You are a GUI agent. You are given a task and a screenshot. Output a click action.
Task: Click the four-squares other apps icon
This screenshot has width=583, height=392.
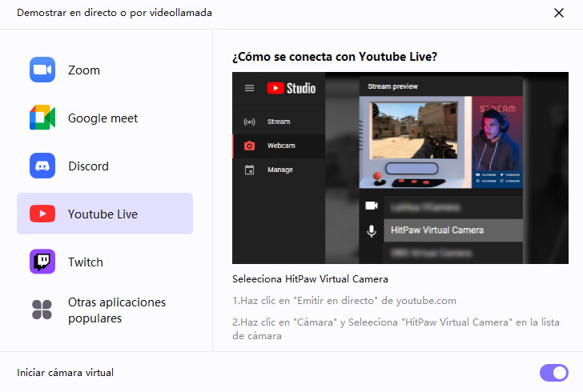[x=42, y=310]
